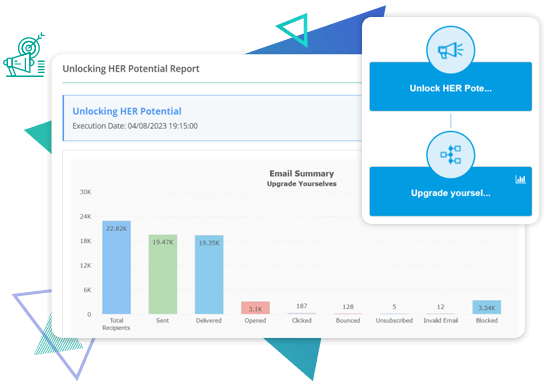Click the megaphone campaign icon circle
This screenshot has height=384, width=550.
click(450, 50)
